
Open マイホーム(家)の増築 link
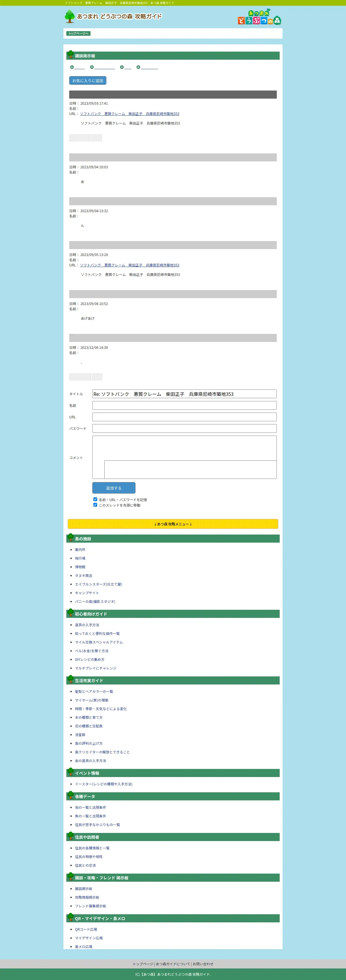click(x=91, y=700)
